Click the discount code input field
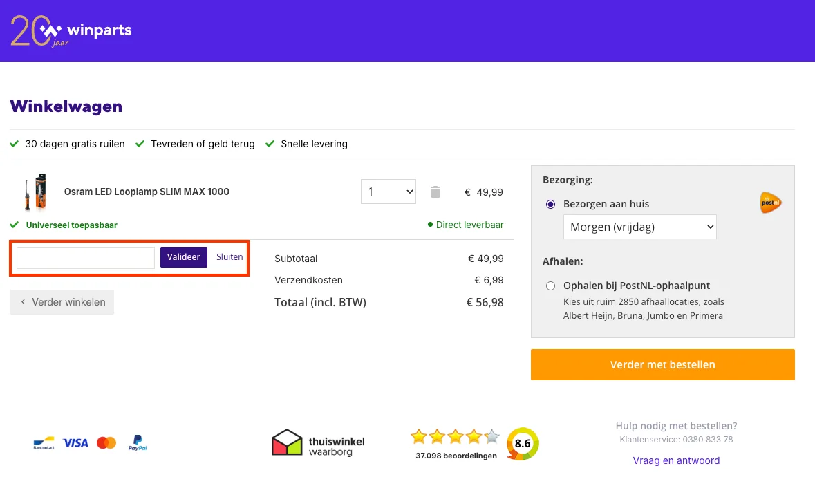The image size is (815, 504). click(x=85, y=257)
